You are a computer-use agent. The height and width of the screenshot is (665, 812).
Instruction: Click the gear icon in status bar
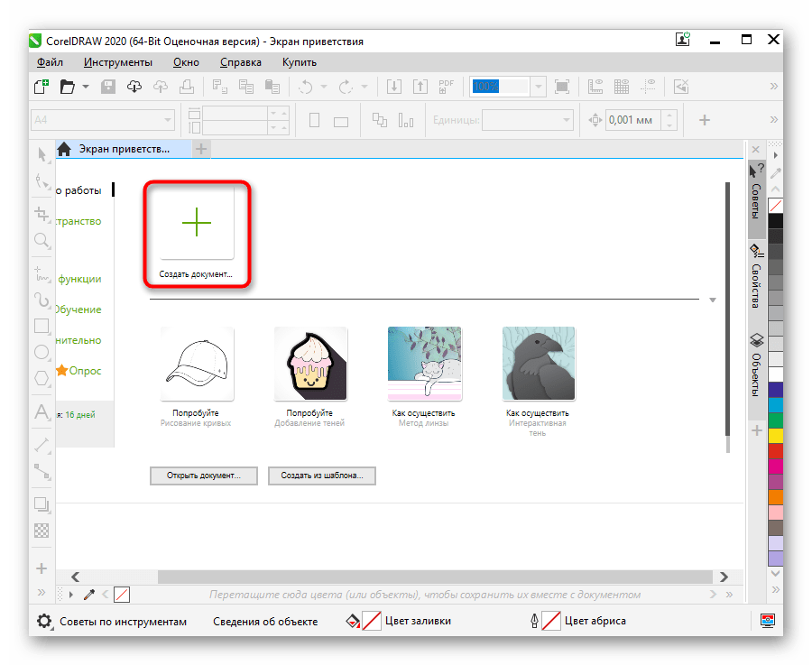44,621
